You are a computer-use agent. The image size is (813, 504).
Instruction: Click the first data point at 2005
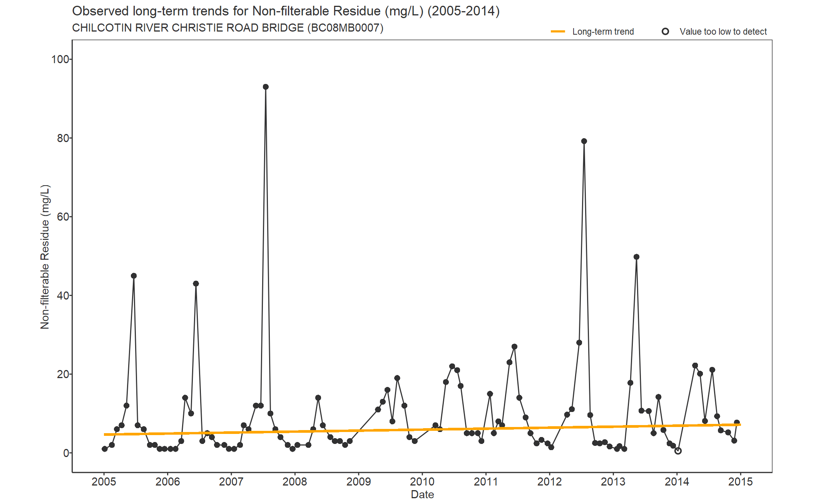(x=105, y=449)
